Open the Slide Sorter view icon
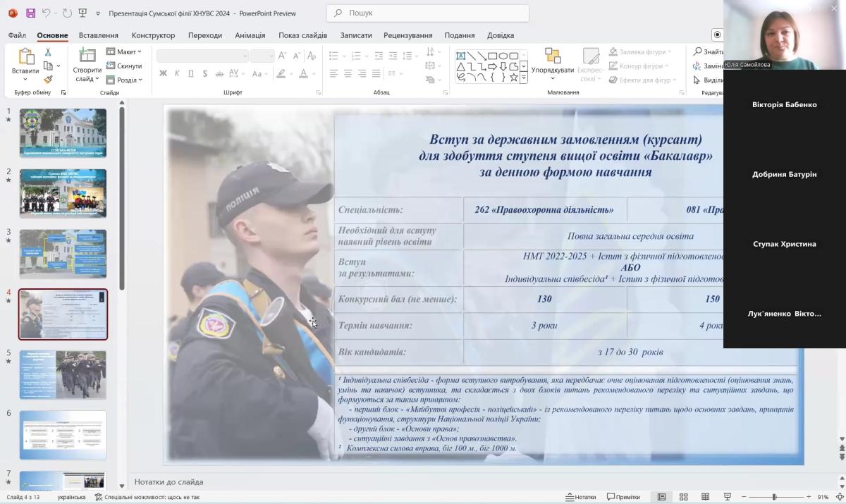This screenshot has width=846, height=504. (683, 497)
